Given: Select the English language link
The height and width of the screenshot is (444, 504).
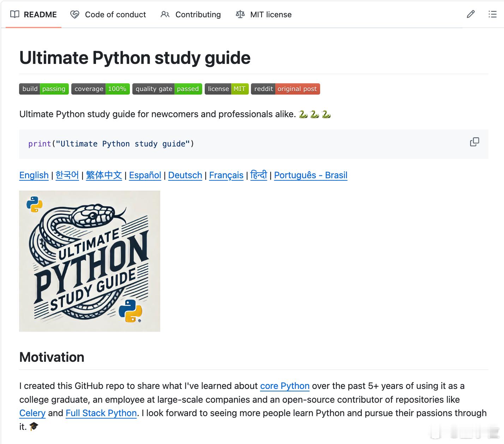Looking at the screenshot, I should (34, 175).
